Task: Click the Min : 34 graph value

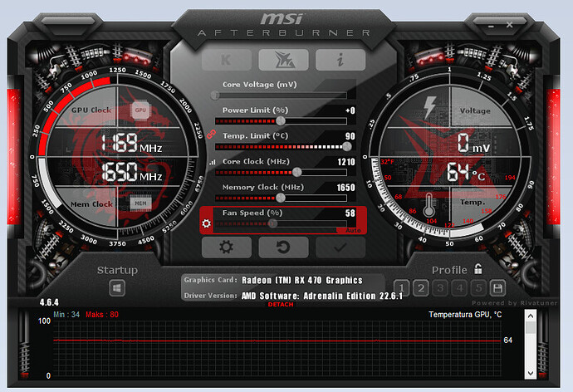Action: point(66,315)
